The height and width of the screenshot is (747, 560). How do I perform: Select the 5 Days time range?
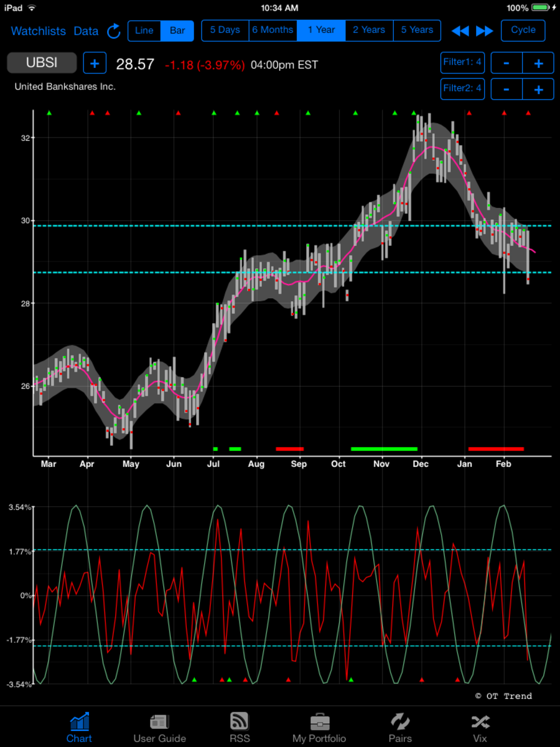point(225,31)
